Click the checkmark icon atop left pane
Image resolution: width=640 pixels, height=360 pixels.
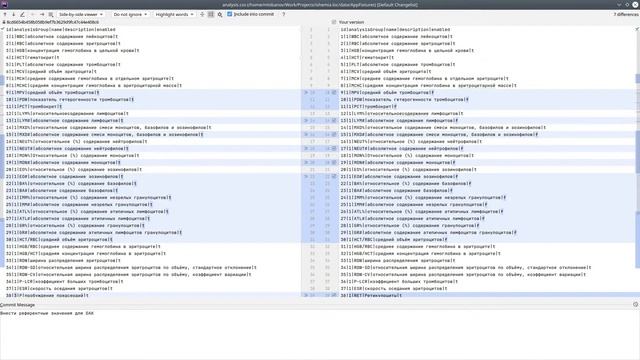point(2,29)
